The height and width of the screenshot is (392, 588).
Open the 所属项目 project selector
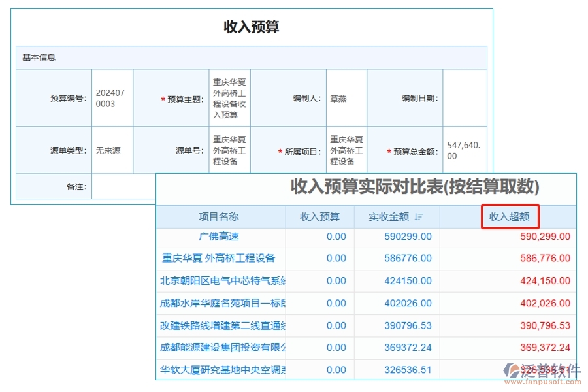(346, 149)
